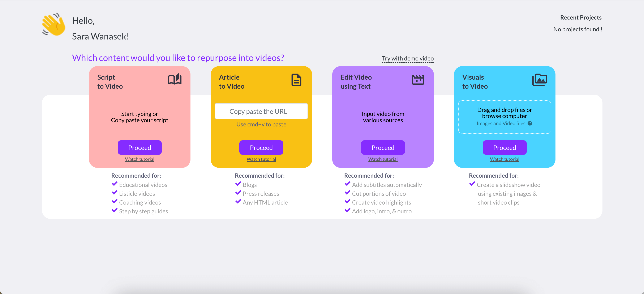This screenshot has height=294, width=644.
Task: Click the help icon next to Images and Video files
Action: [530, 123]
